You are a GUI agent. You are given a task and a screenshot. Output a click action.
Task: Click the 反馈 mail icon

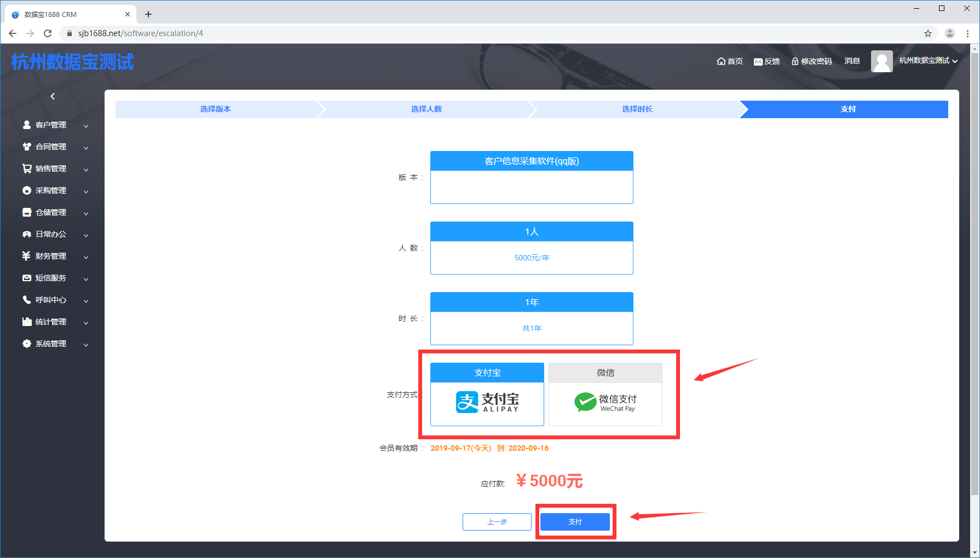758,62
